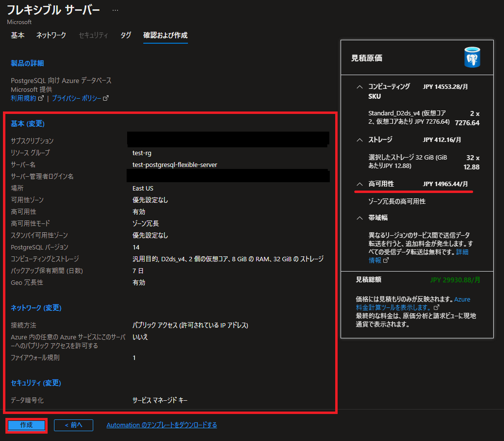Click the いいえ value for Azure service access
This screenshot has height=441, width=504.
(x=140, y=337)
